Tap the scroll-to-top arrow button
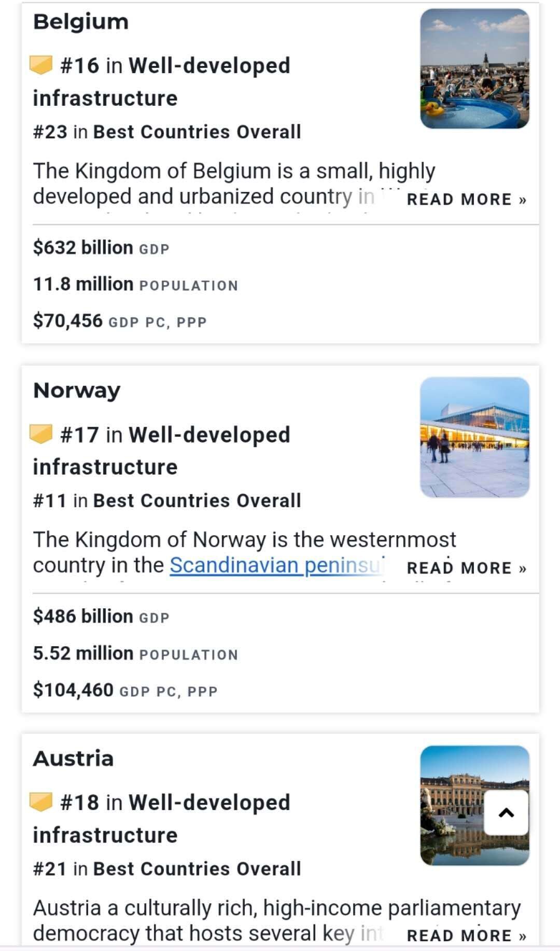The image size is (560, 951). tap(506, 813)
